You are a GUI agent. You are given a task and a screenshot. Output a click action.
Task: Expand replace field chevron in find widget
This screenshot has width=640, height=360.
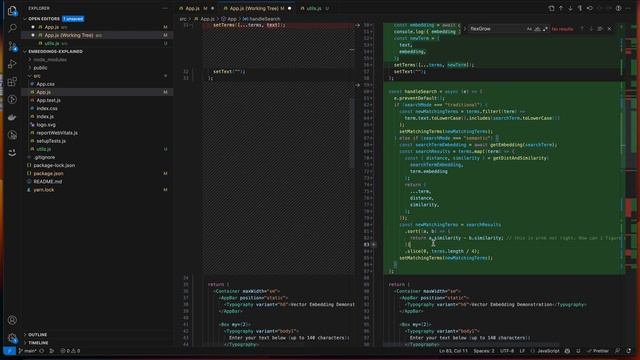coord(464,29)
